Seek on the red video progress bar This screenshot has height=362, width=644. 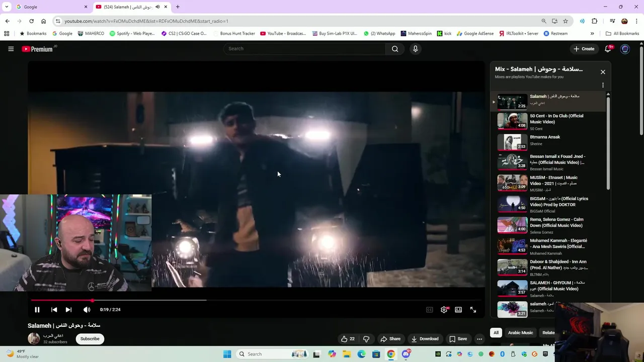tap(256, 300)
